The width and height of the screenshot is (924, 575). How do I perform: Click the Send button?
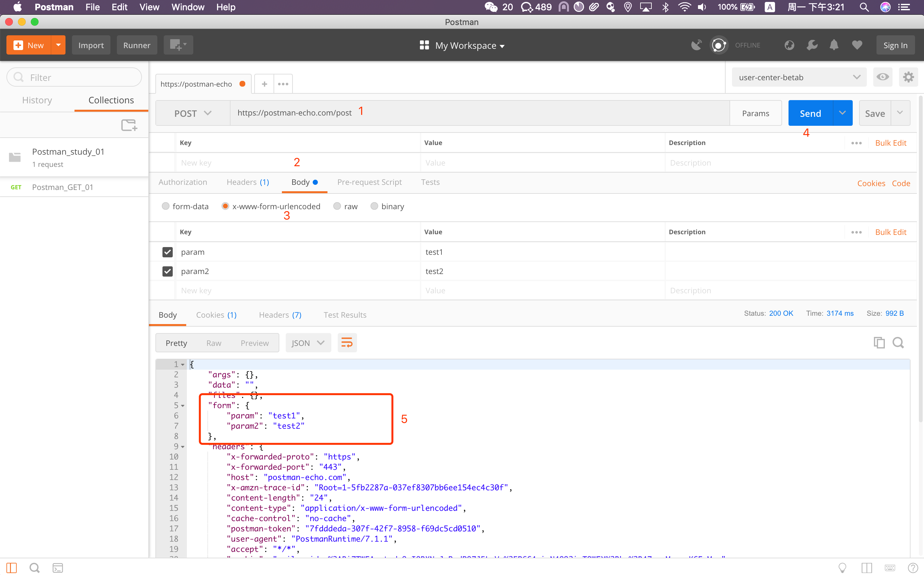click(810, 113)
